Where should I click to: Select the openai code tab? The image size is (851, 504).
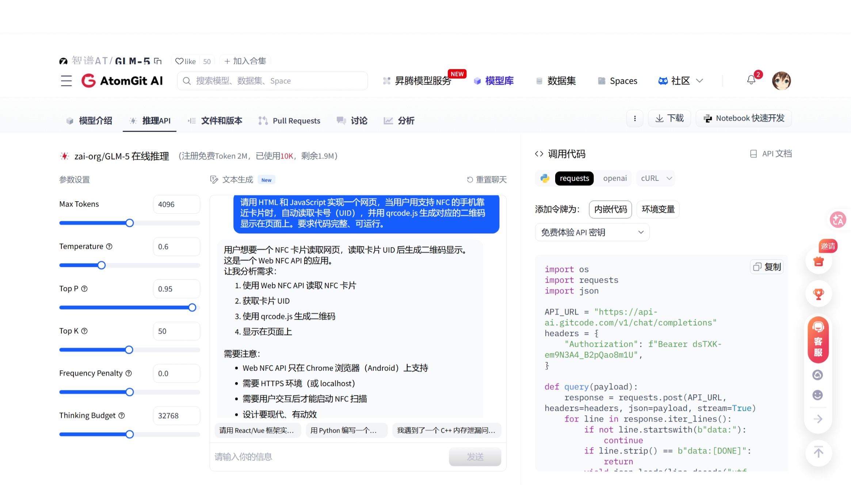click(x=615, y=178)
